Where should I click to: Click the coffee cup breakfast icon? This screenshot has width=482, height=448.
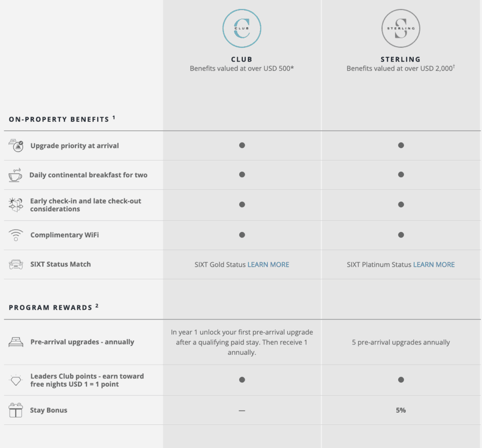[16, 175]
